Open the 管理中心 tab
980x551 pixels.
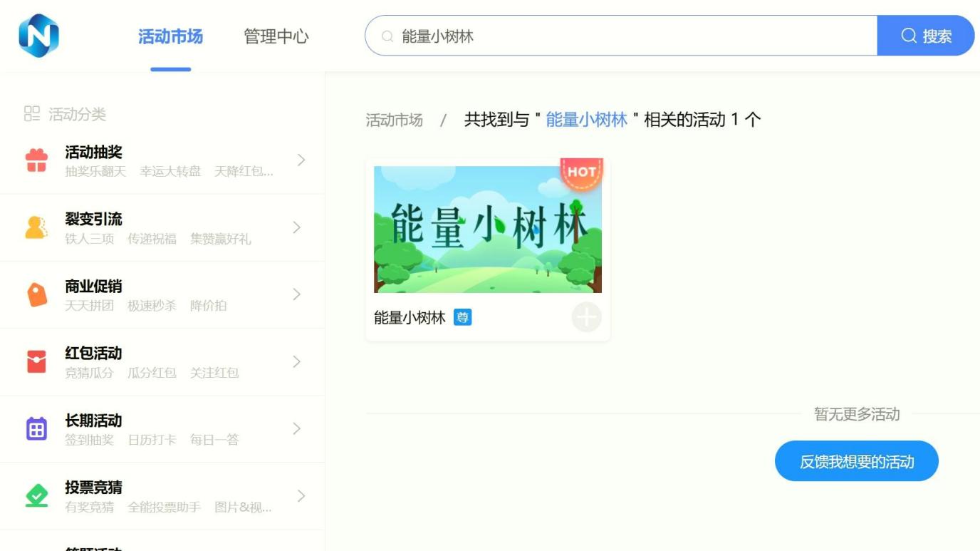tap(276, 36)
